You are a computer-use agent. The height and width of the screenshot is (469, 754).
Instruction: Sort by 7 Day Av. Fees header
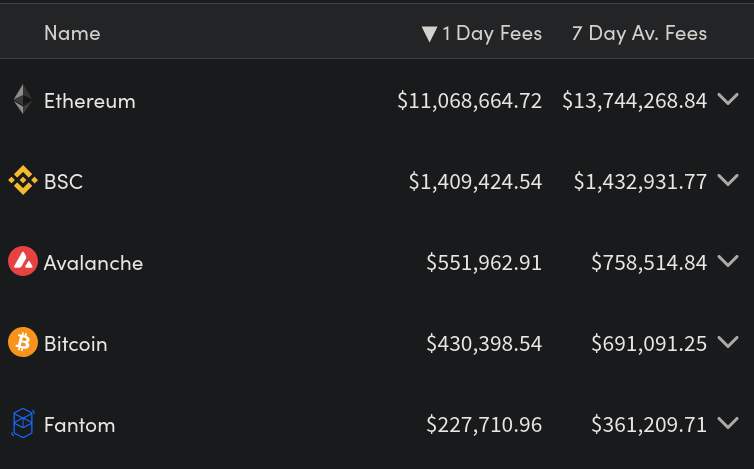point(639,33)
